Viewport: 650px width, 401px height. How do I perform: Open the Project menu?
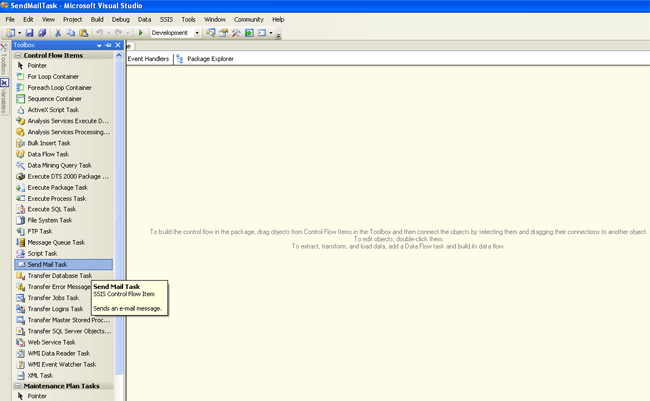73,19
